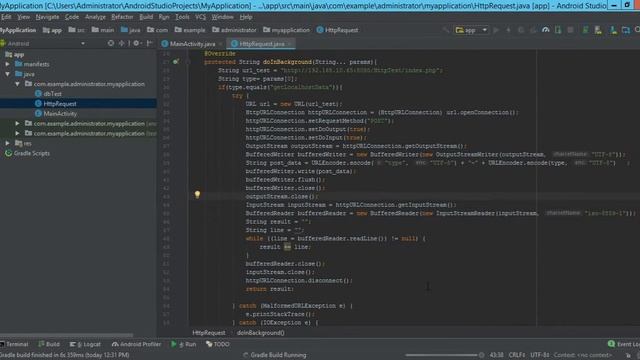Open the Profile app gauge icon
Screen dimensions: 640x360
click(x=545, y=30)
